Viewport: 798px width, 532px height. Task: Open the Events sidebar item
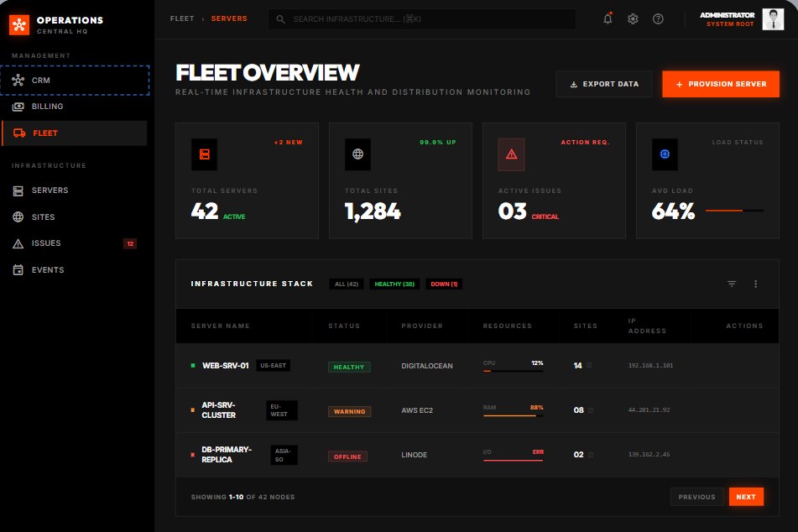(75, 270)
